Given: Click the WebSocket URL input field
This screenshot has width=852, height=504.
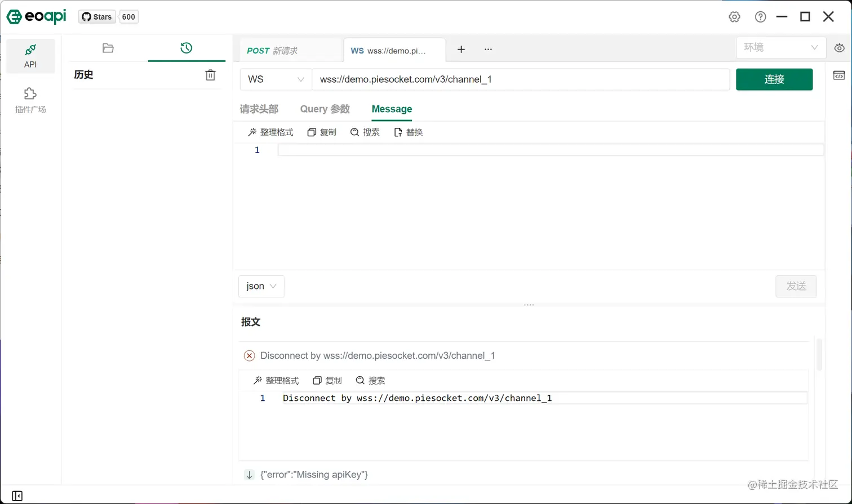Looking at the screenshot, I should (x=521, y=79).
